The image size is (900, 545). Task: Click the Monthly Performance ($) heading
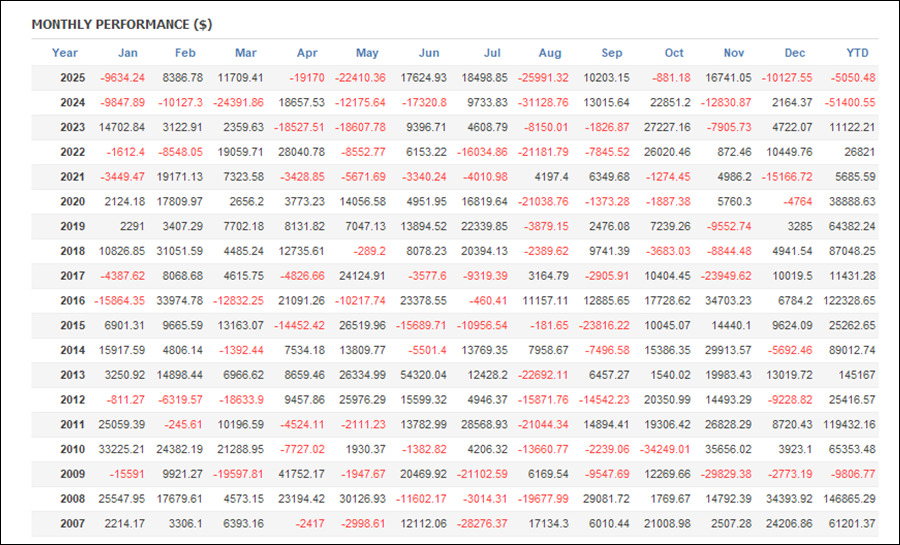[121, 24]
